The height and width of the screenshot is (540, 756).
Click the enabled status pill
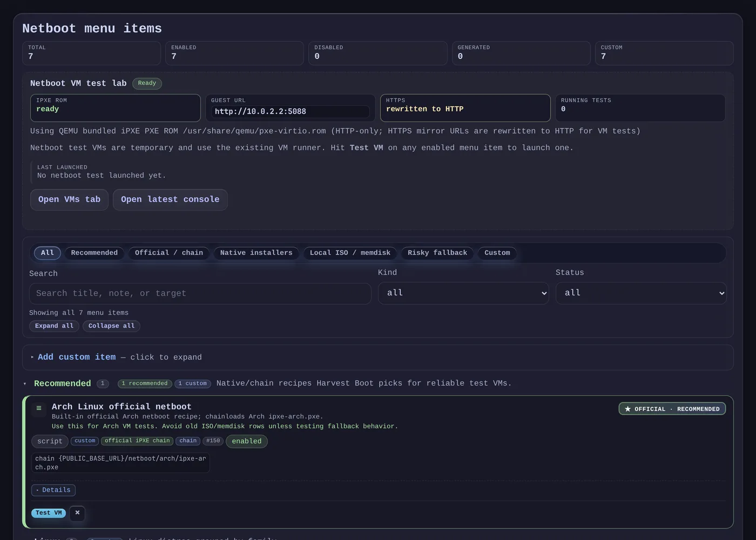[x=247, y=441]
